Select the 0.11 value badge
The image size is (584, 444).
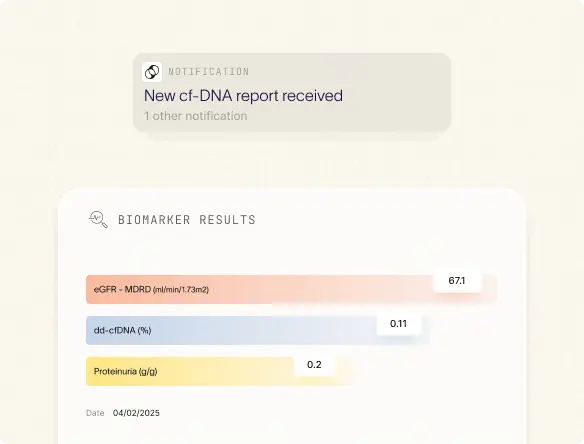(399, 324)
